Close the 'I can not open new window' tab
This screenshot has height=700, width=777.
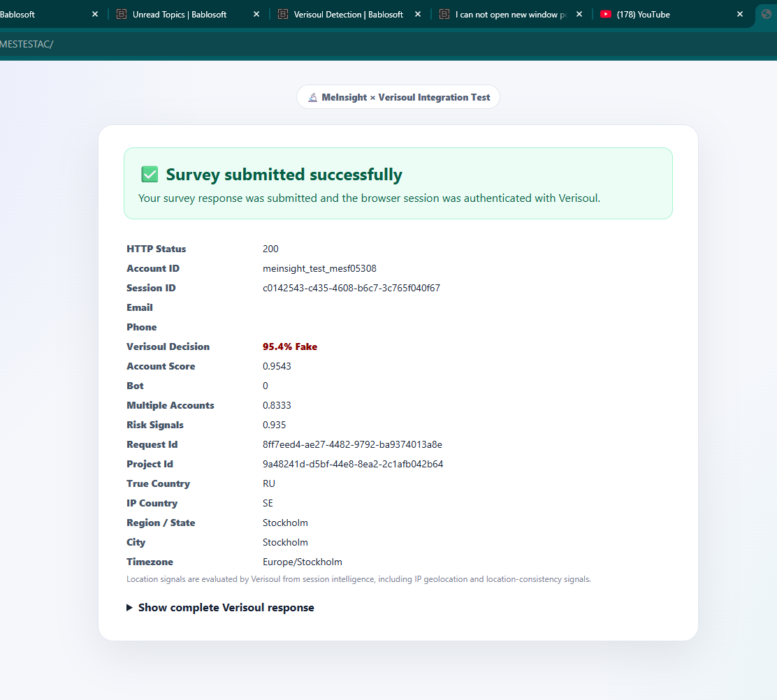point(579,15)
